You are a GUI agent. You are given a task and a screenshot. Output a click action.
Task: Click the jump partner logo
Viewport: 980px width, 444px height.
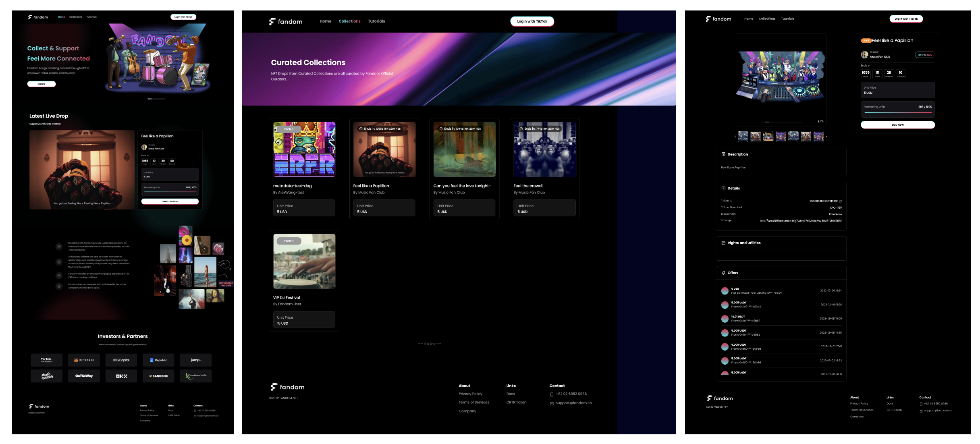pyautogui.click(x=196, y=360)
